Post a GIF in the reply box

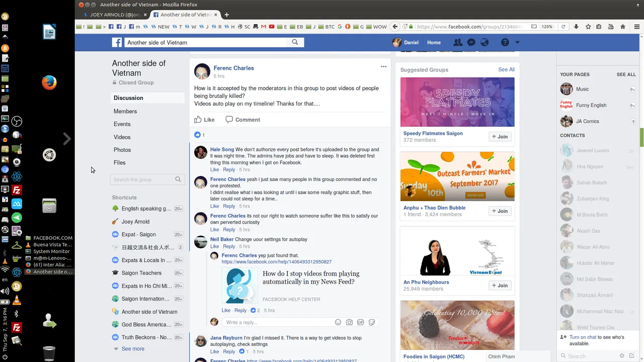click(x=361, y=322)
